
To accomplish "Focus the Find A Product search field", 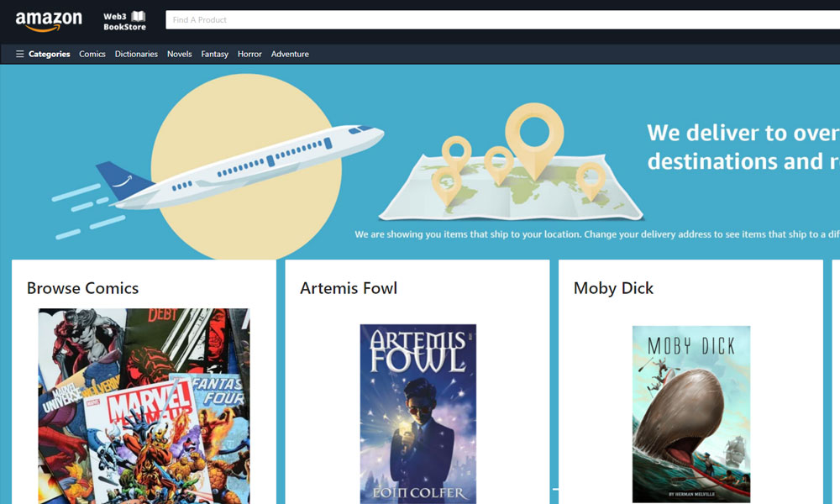I will point(502,20).
